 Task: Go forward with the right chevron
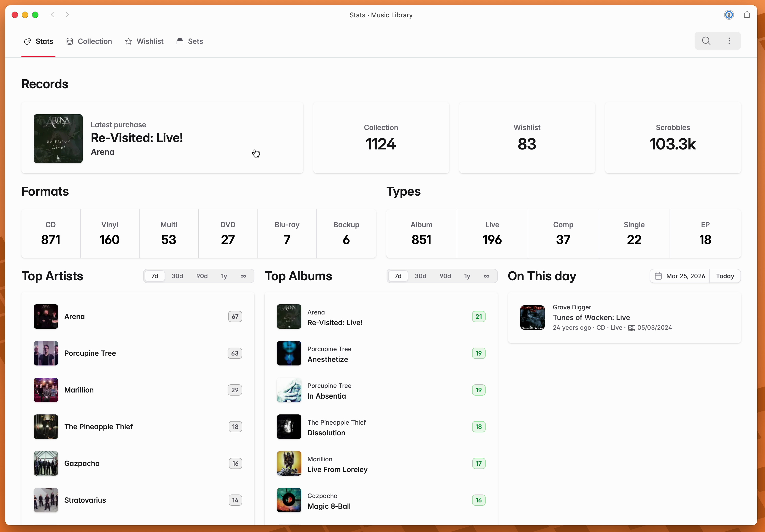point(67,15)
